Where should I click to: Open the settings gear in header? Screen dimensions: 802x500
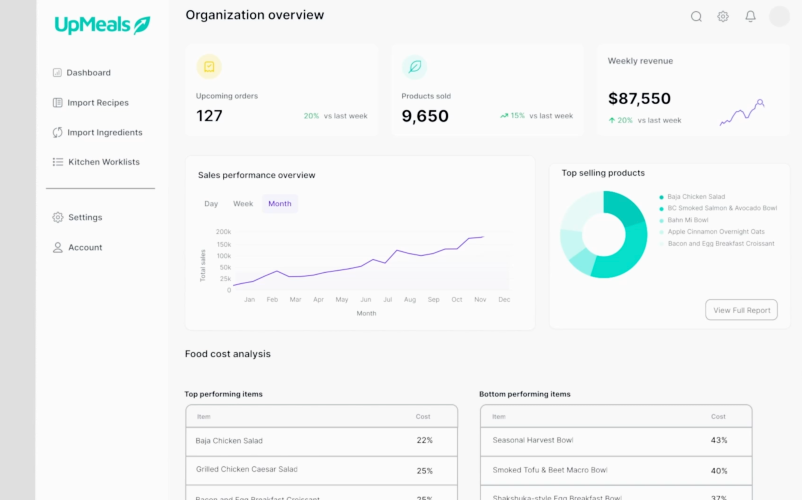pyautogui.click(x=723, y=16)
